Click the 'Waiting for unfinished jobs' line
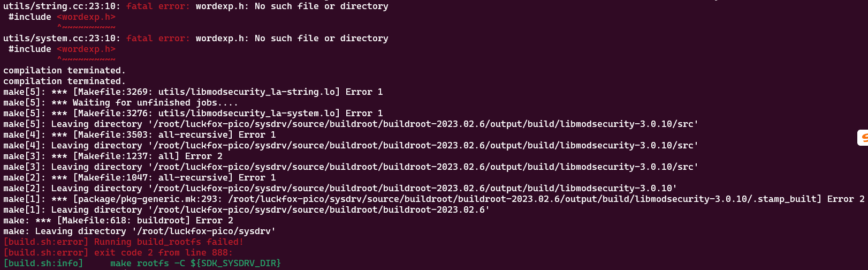 (121, 103)
